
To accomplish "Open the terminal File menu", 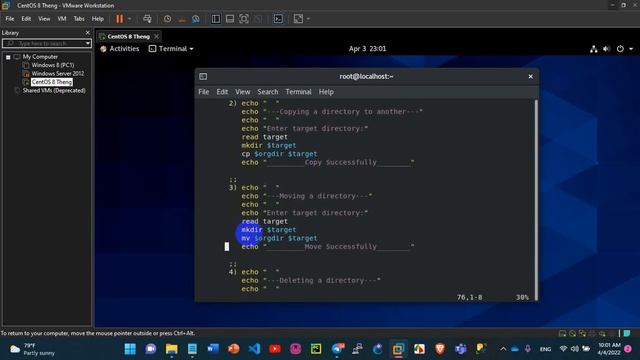I will [x=204, y=92].
